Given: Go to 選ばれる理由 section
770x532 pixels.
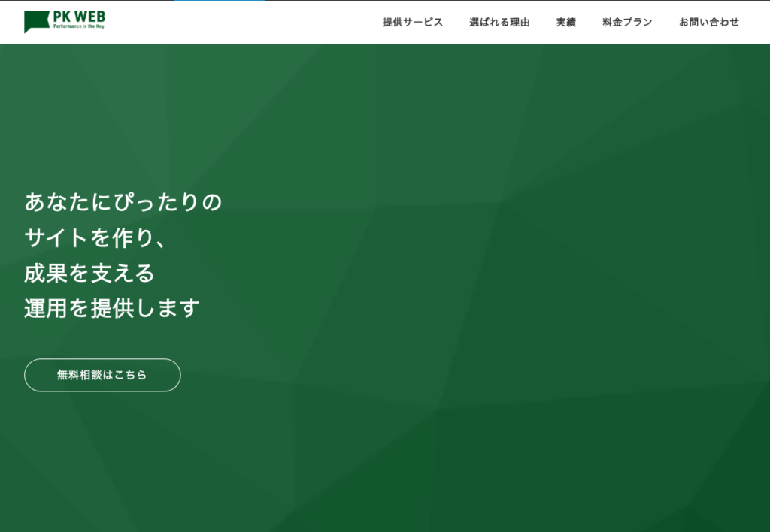Looking at the screenshot, I should pos(499,22).
